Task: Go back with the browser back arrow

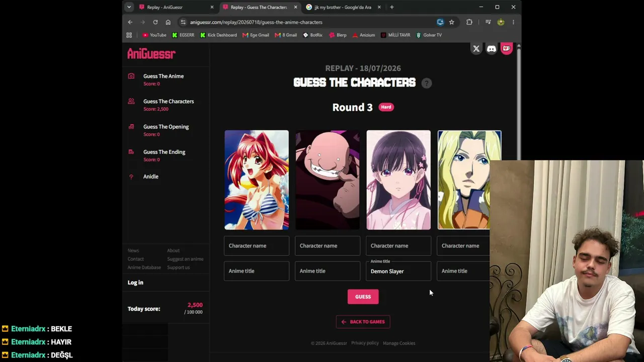Action: [x=130, y=22]
